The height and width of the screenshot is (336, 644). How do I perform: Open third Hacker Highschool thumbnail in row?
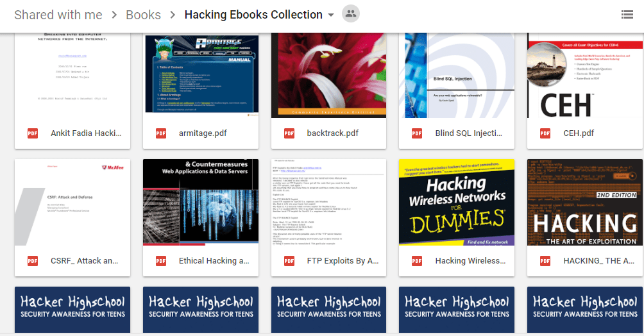point(328,310)
